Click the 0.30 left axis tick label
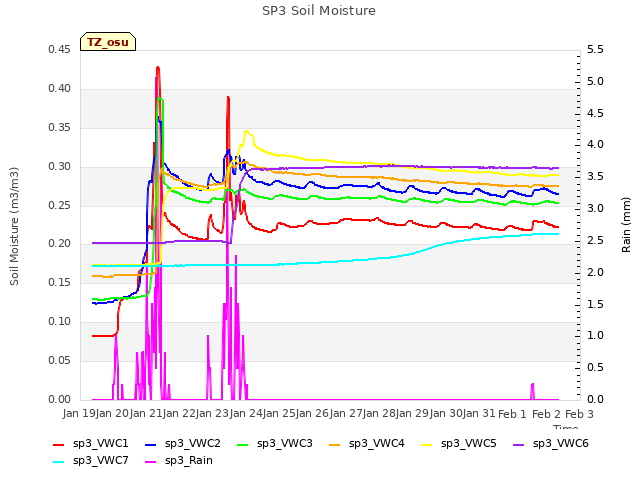 pos(59,167)
